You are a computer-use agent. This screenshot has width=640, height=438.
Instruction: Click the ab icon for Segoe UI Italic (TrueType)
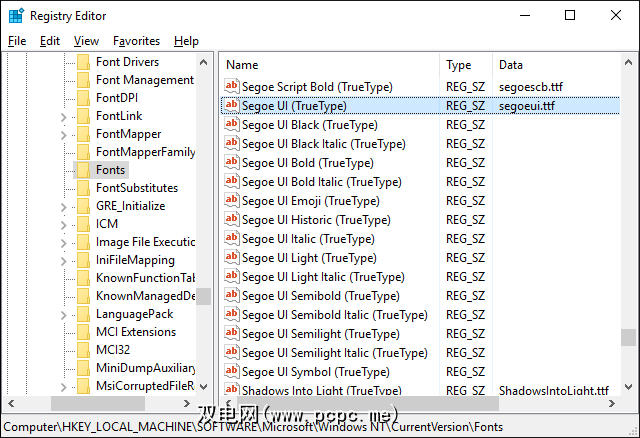[231, 238]
